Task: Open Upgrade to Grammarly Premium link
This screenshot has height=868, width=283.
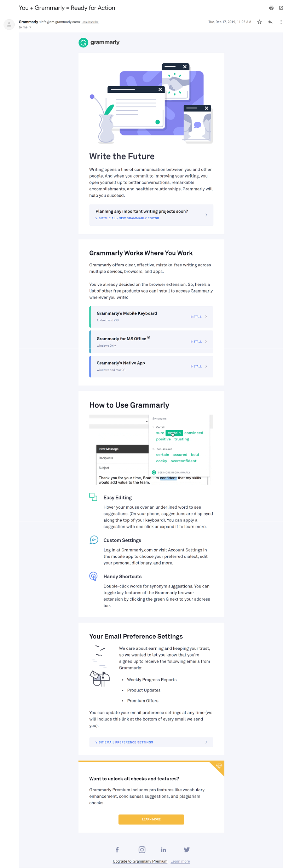Action: coord(140,861)
